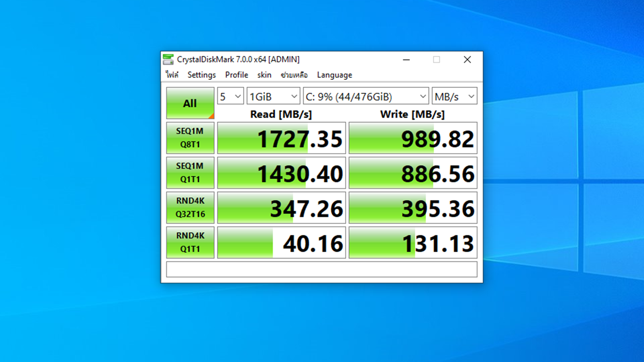This screenshot has width=644, height=362.
Task: Click the SEQ1M Q8T1 read result 1727.35
Action: coord(281,138)
